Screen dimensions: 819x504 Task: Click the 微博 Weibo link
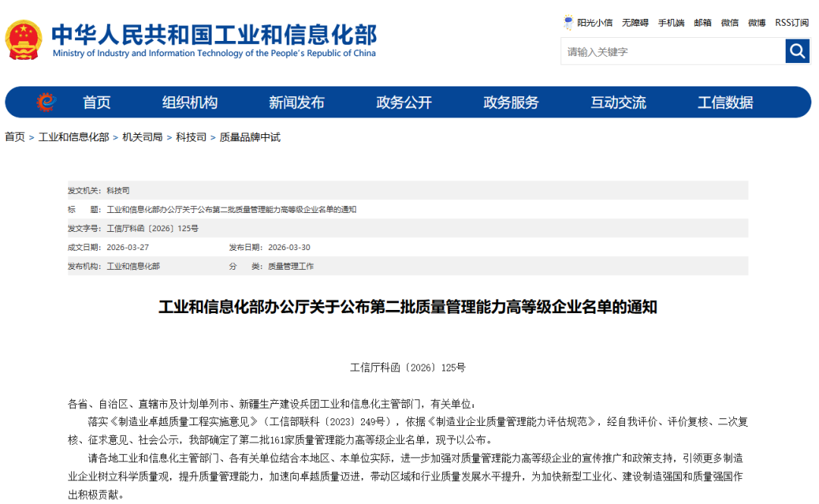click(756, 22)
